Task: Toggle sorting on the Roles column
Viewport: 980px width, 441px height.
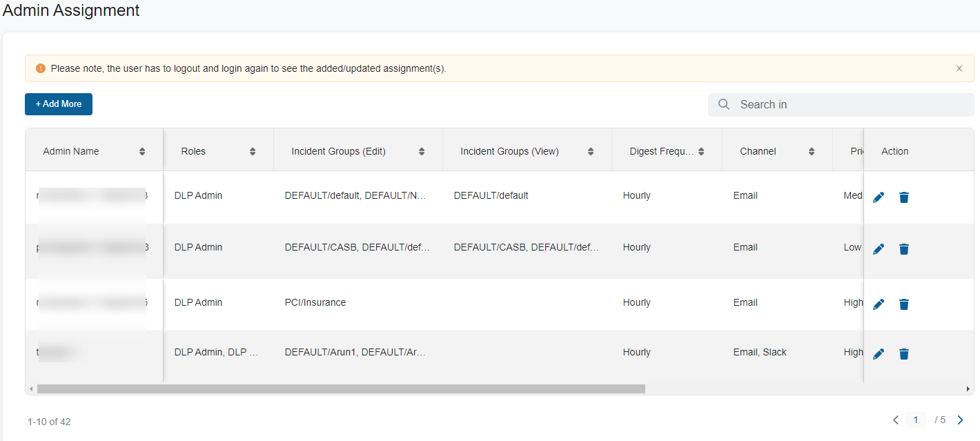Action: (252, 150)
